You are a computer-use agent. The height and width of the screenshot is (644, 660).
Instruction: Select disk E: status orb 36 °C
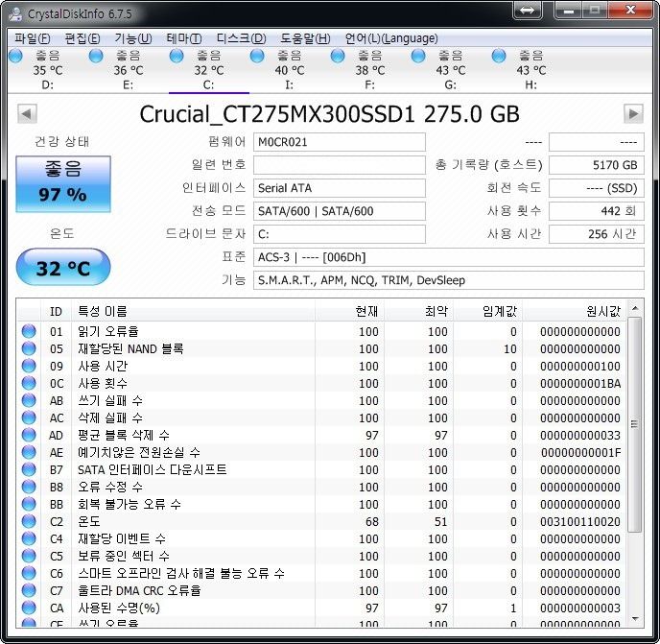tap(96, 56)
